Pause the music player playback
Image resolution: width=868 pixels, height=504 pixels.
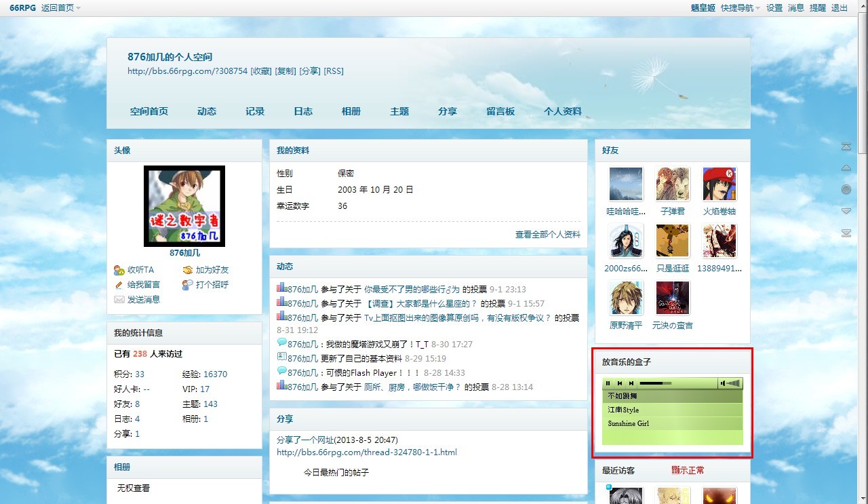coord(608,383)
